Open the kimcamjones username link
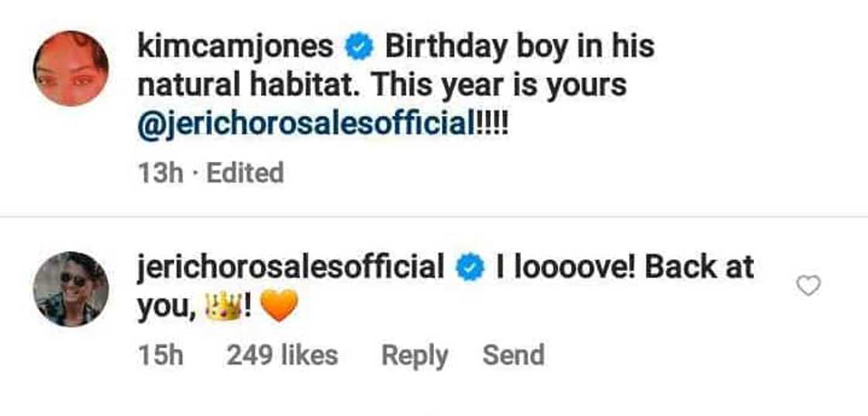The image size is (868, 416). 236,48
